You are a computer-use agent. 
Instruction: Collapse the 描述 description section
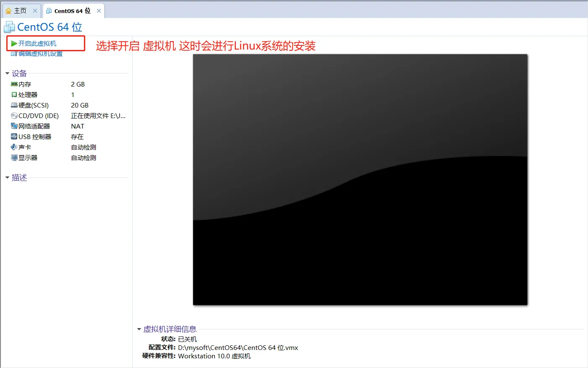(x=7, y=178)
